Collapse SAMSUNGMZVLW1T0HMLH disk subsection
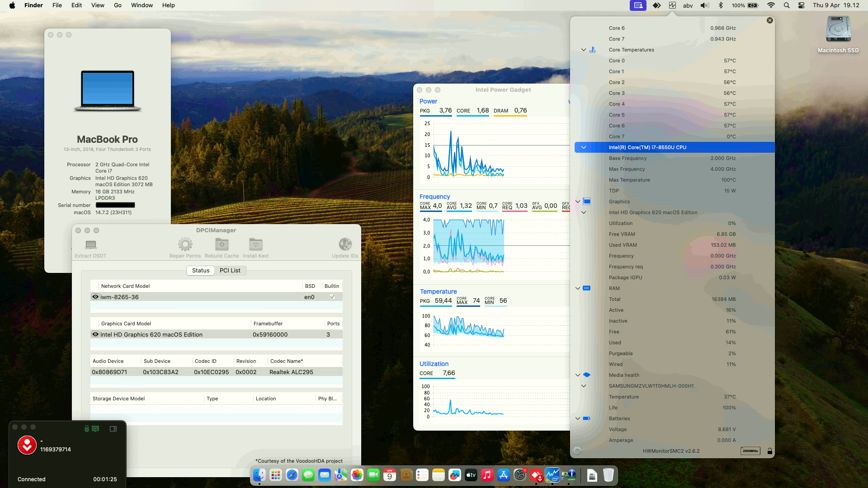This screenshot has height=488, width=868. (x=584, y=386)
